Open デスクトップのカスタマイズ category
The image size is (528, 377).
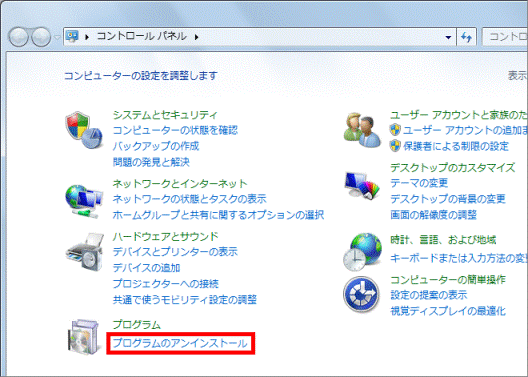point(453,167)
